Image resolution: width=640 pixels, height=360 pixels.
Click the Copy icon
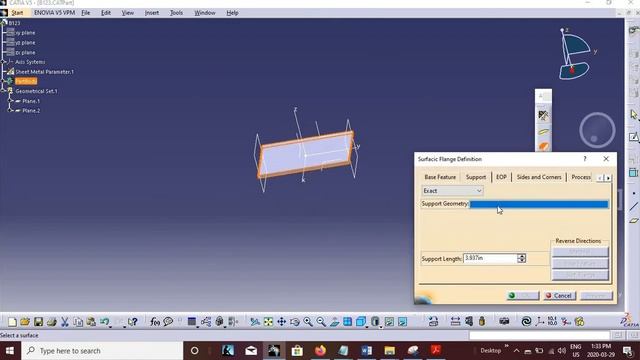tap(78, 322)
